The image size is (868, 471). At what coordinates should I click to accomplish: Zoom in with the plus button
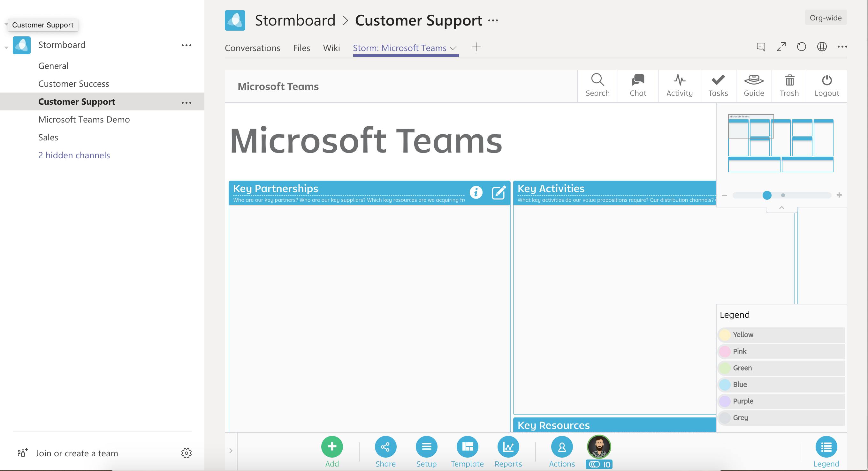click(x=839, y=195)
